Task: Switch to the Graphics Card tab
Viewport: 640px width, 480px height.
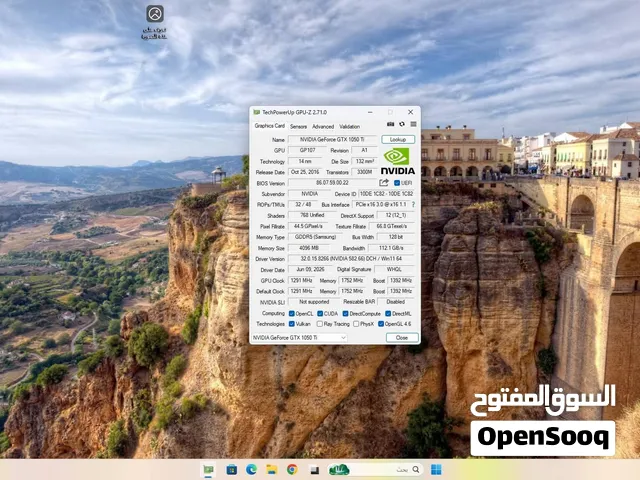Action: pyautogui.click(x=269, y=126)
